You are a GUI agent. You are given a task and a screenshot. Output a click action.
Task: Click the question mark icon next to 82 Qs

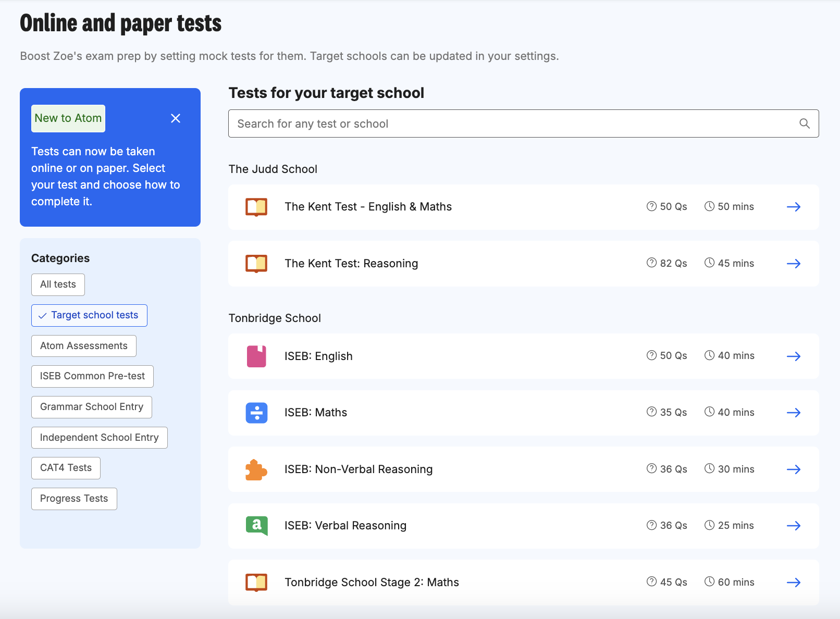click(x=651, y=263)
